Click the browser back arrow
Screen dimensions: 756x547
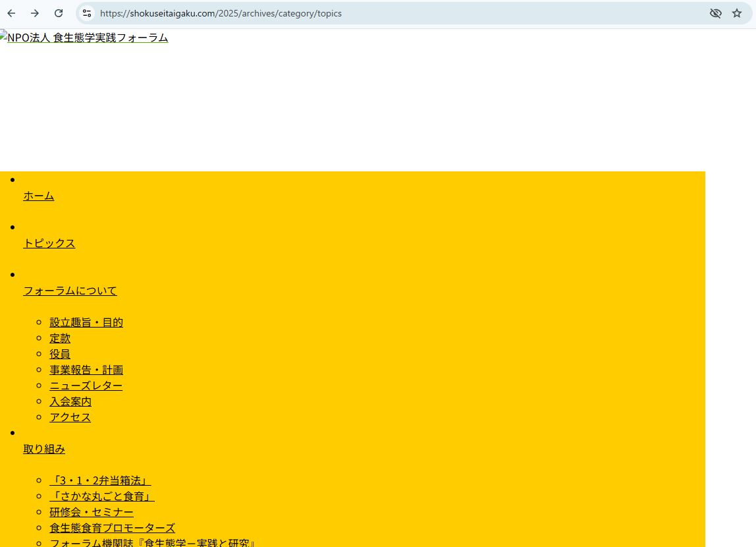11,13
